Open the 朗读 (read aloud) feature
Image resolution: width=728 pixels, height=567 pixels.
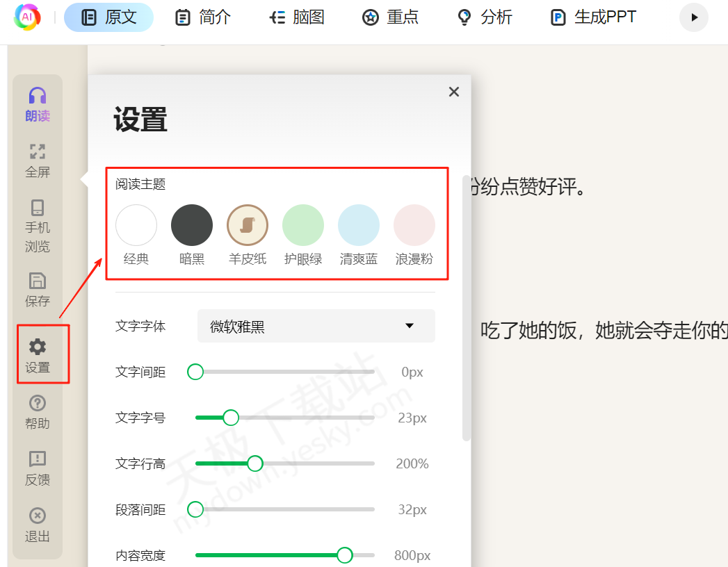38,104
